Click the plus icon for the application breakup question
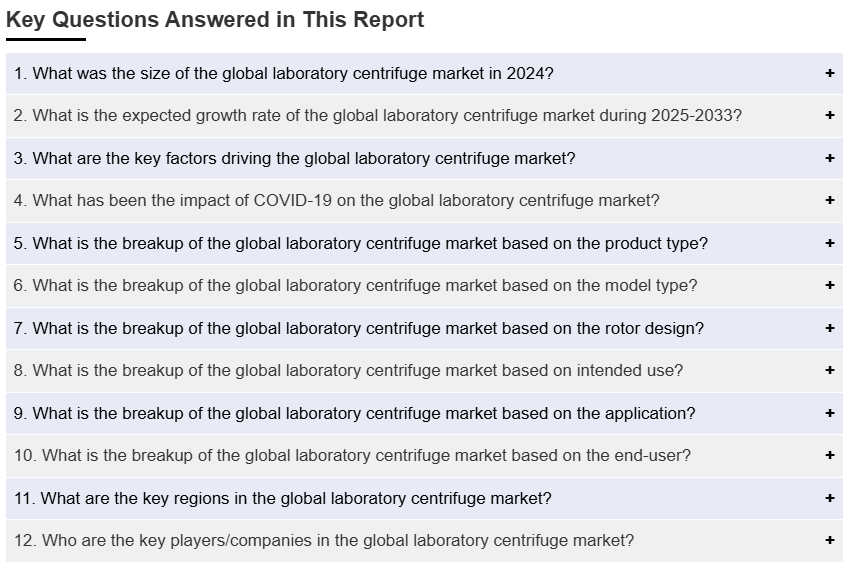 (x=830, y=413)
